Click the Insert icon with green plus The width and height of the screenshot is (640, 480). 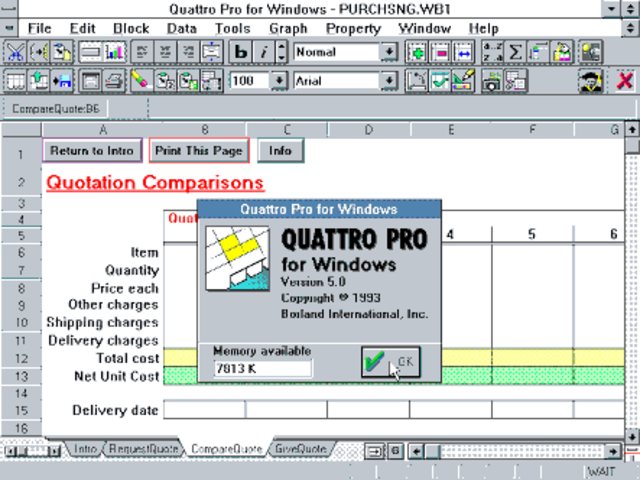tap(417, 52)
